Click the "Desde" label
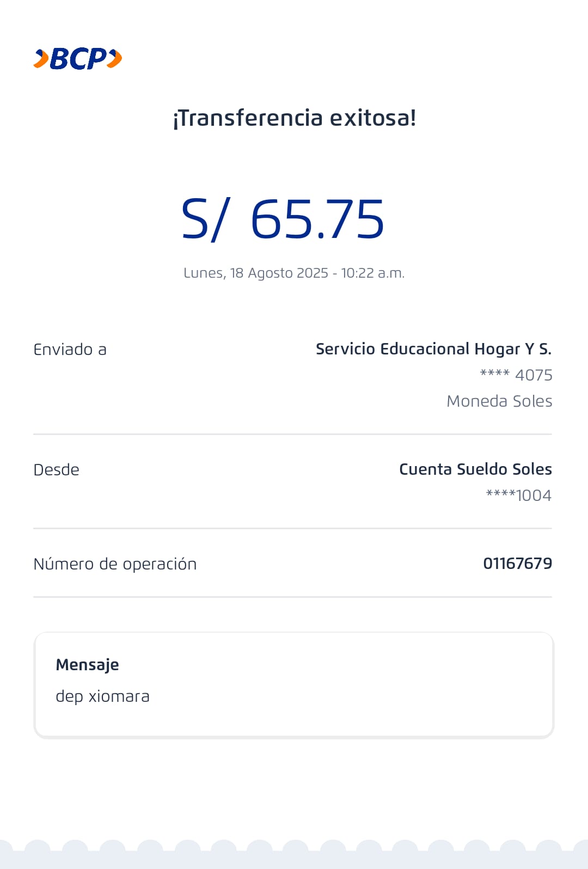Screen dimensions: 588x869 point(56,470)
